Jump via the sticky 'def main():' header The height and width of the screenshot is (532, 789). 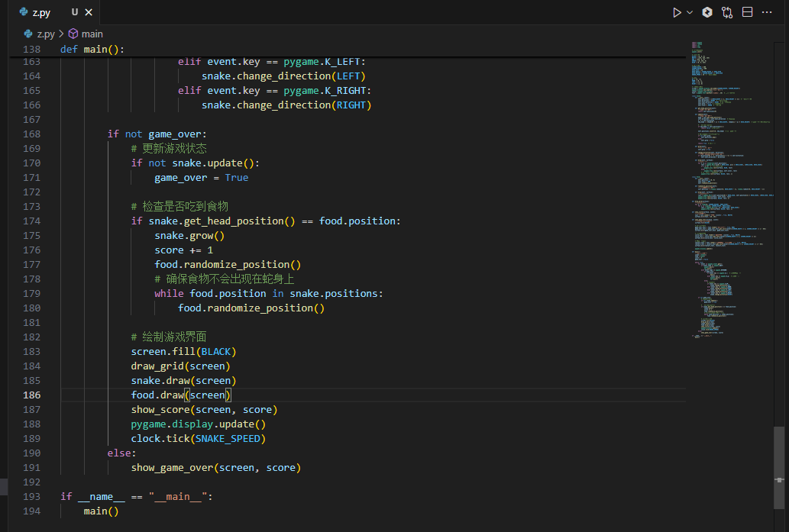pos(89,49)
